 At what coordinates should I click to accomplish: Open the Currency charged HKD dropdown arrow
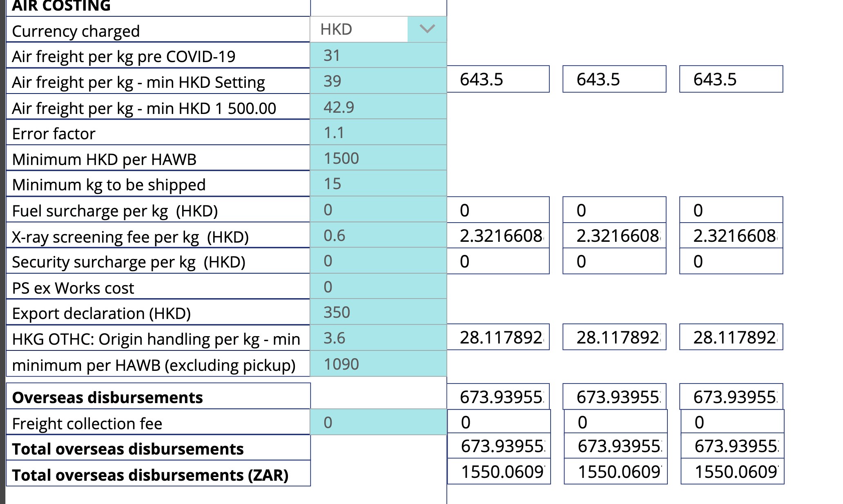tap(427, 29)
